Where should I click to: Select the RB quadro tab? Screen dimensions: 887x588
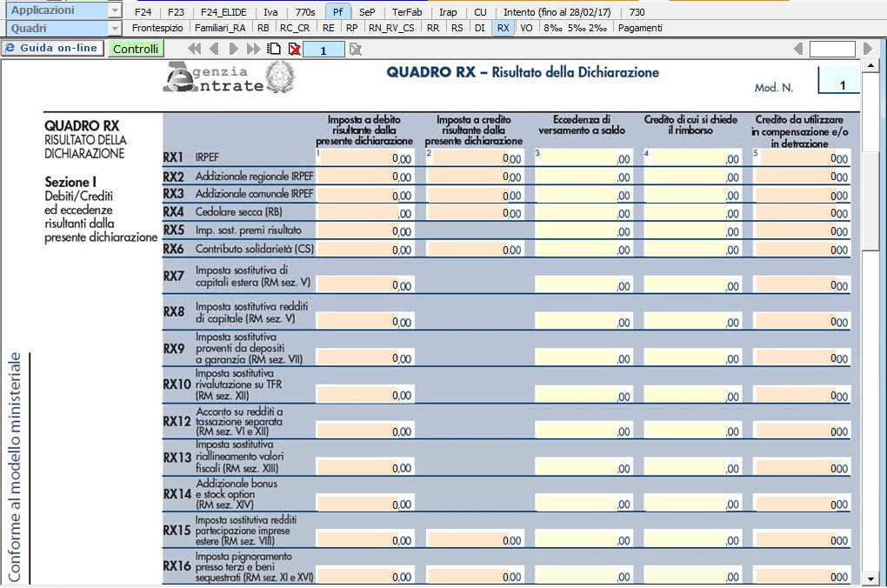click(x=263, y=28)
